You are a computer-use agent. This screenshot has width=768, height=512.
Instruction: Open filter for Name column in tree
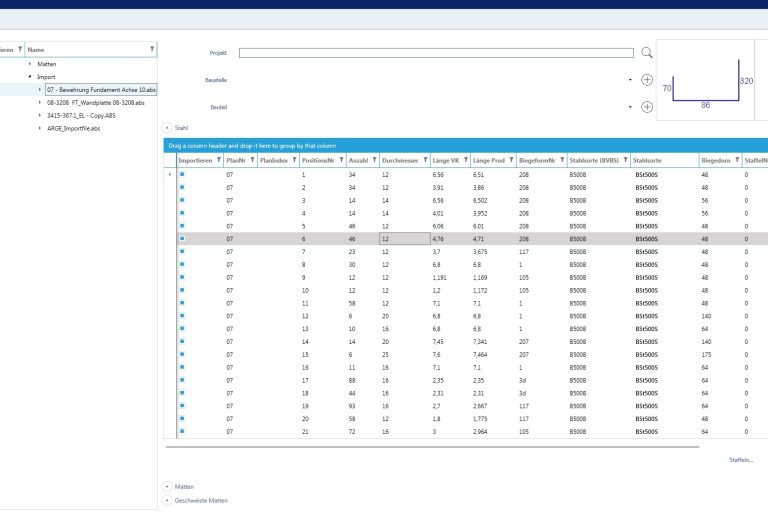coord(152,48)
